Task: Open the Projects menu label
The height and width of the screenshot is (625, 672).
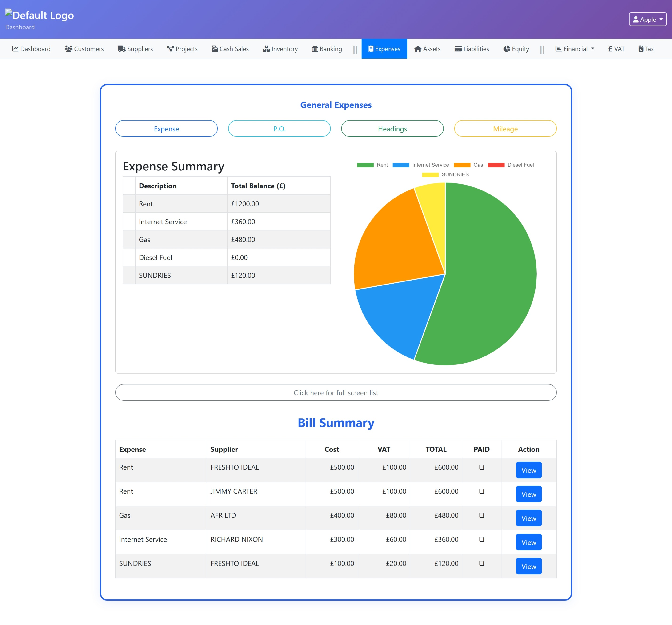Action: (x=187, y=49)
